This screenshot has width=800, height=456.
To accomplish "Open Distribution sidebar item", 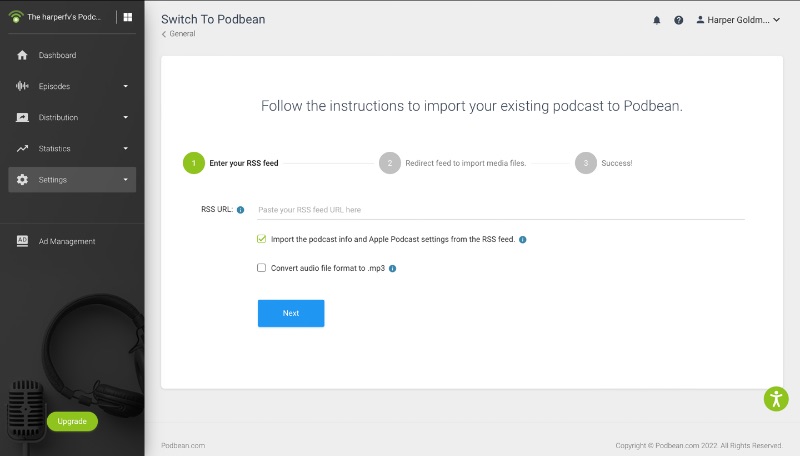I will pyautogui.click(x=72, y=117).
